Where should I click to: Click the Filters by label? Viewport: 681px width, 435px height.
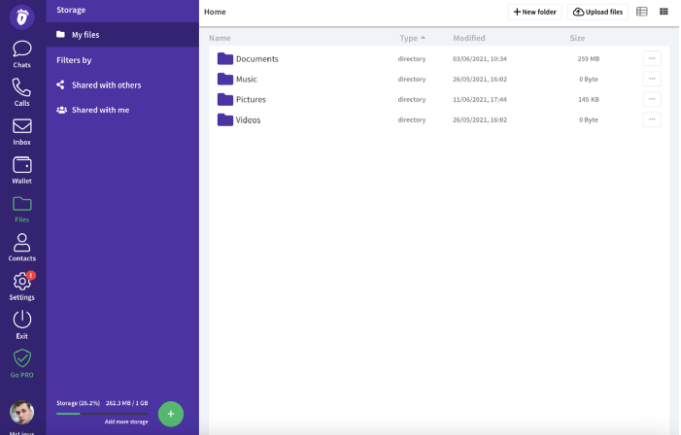click(74, 60)
